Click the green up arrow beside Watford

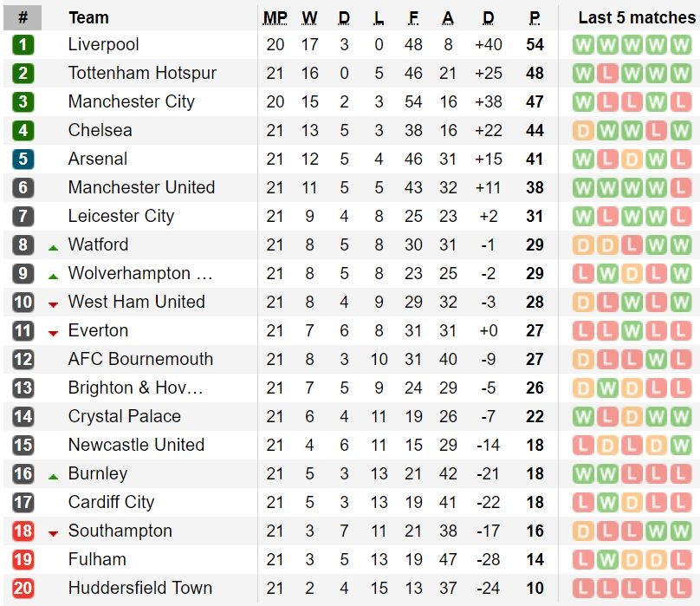coord(53,248)
